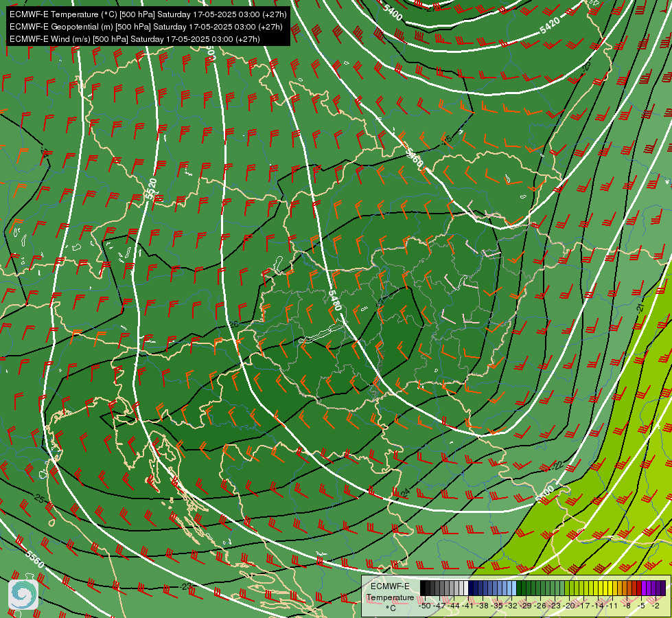The height and width of the screenshot is (618, 672).
Task: Click the 5420 geopotential contour label
Action: tap(549, 25)
